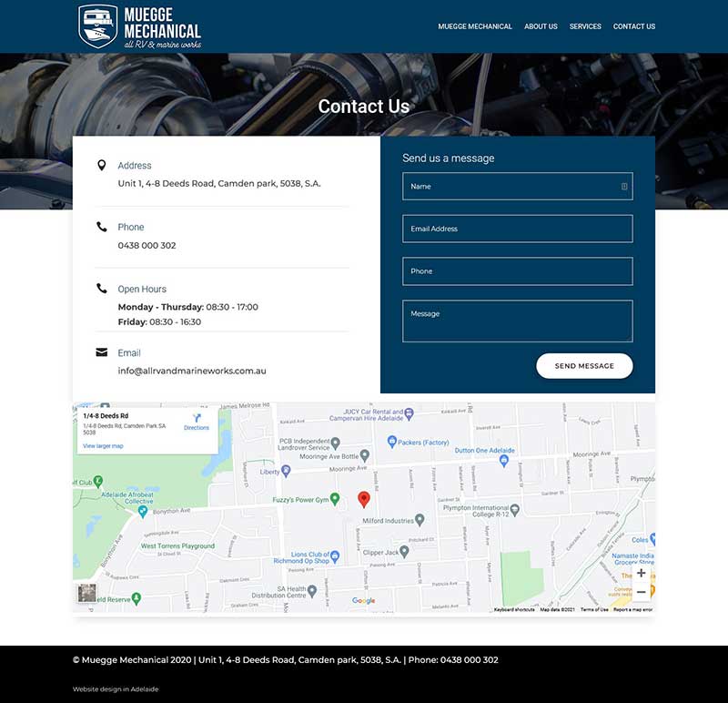Switch to the Contact Us nav item
This screenshot has width=728, height=703.
click(x=634, y=26)
